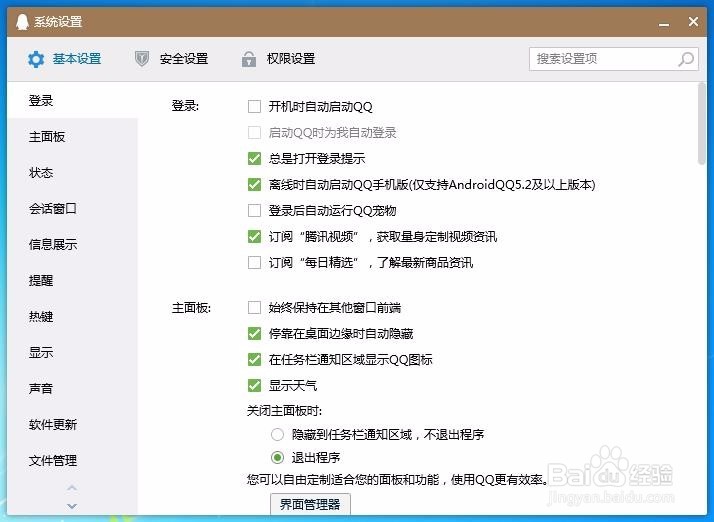Viewport: 714px width, 522px height.
Task: Switch to the 基本设置 tab
Action: pos(65,59)
